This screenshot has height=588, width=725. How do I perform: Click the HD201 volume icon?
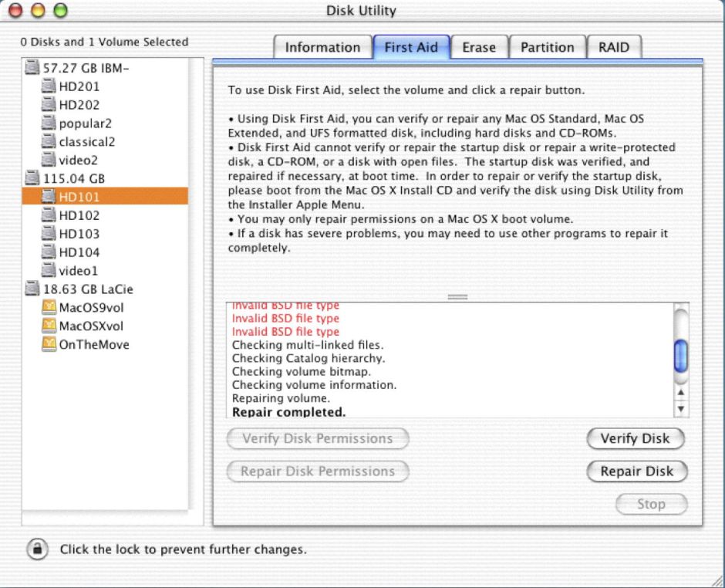click(x=49, y=86)
